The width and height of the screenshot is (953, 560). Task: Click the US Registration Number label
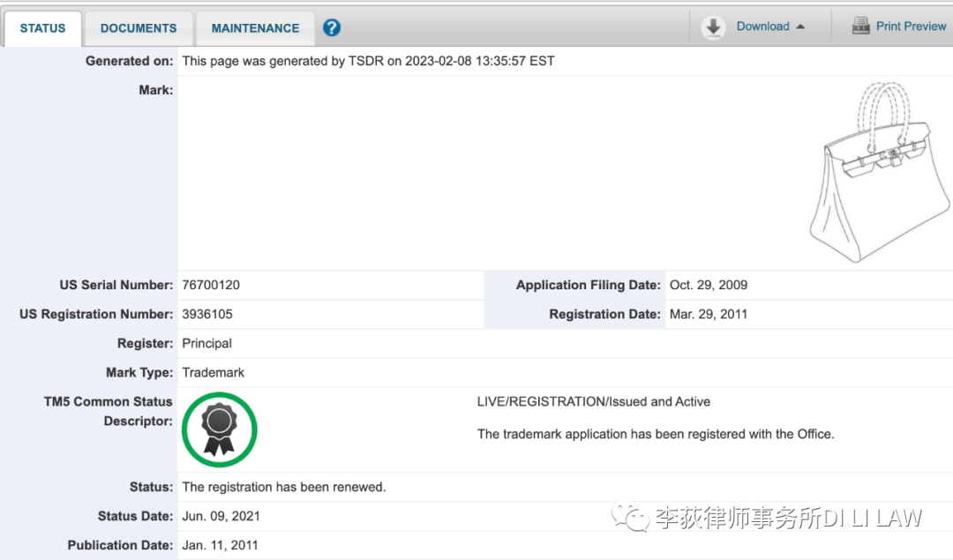click(x=96, y=314)
